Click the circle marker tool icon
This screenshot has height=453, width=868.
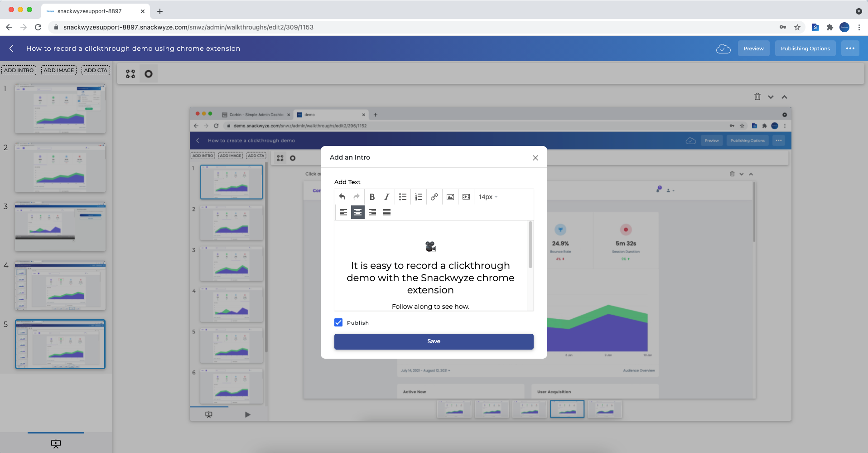point(149,74)
